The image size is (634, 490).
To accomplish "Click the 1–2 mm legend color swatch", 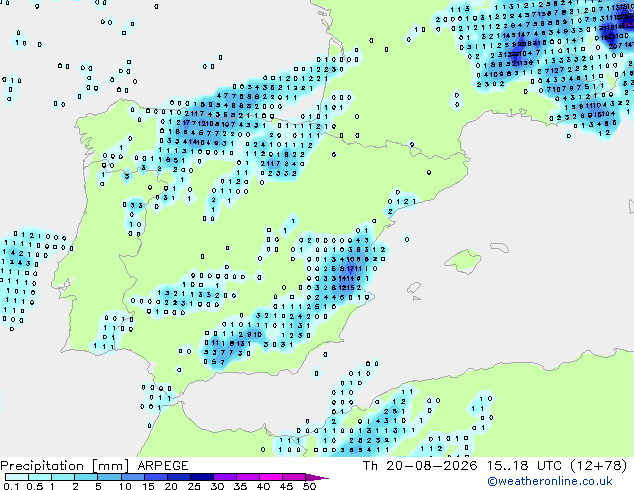I will point(63,477).
